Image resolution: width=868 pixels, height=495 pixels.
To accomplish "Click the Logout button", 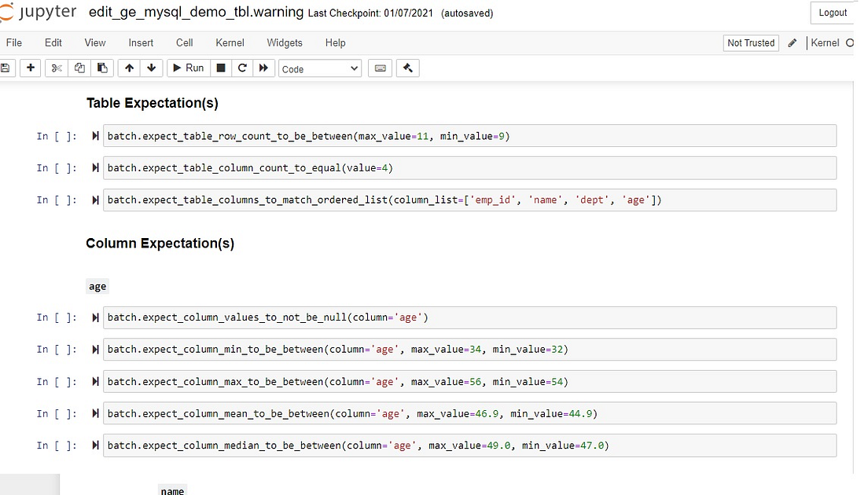I will tap(833, 13).
